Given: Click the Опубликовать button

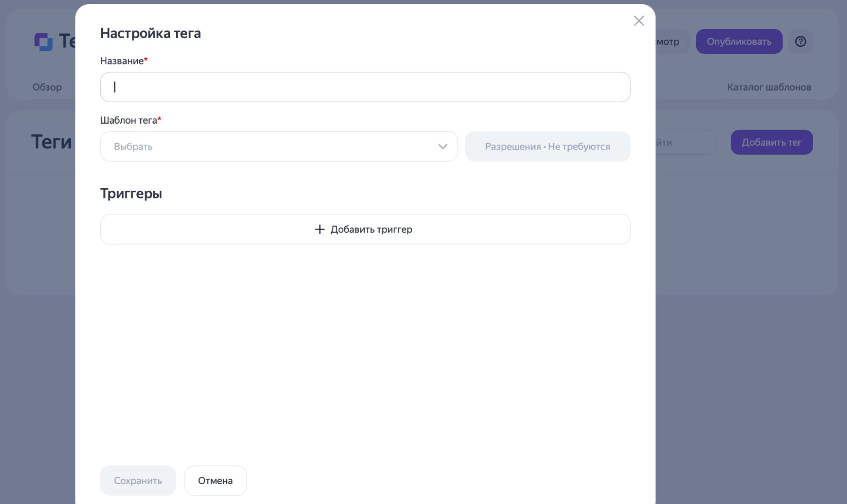Looking at the screenshot, I should click(739, 42).
